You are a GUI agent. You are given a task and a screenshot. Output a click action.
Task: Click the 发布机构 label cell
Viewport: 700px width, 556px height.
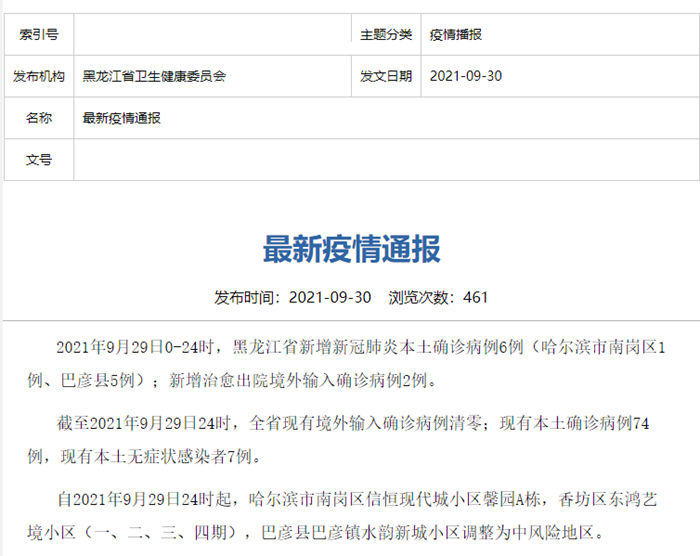pyautogui.click(x=39, y=76)
